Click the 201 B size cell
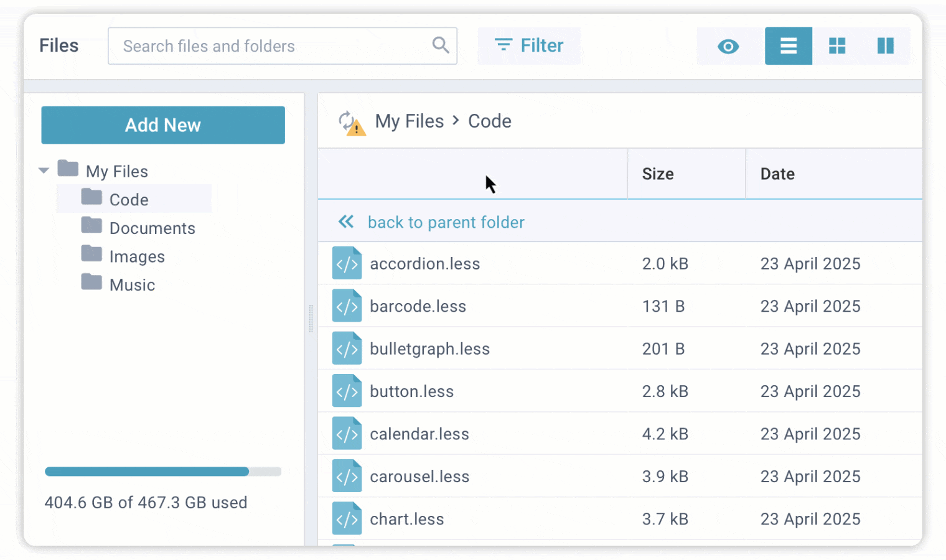The image size is (946, 560). coord(663,349)
